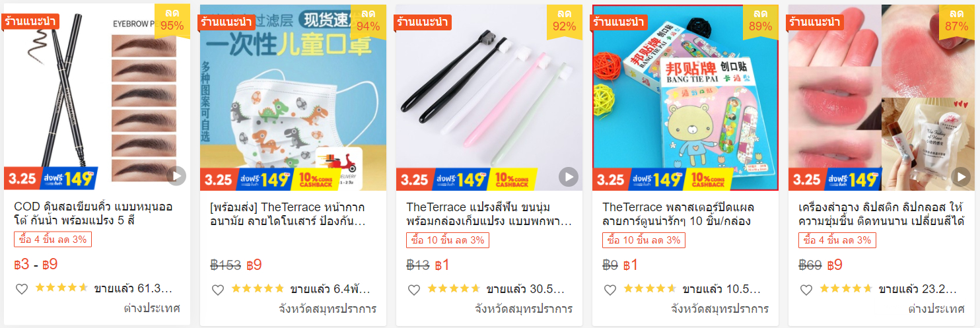Click the 95% discount badge
This screenshot has width=980, height=328.
[x=172, y=20]
